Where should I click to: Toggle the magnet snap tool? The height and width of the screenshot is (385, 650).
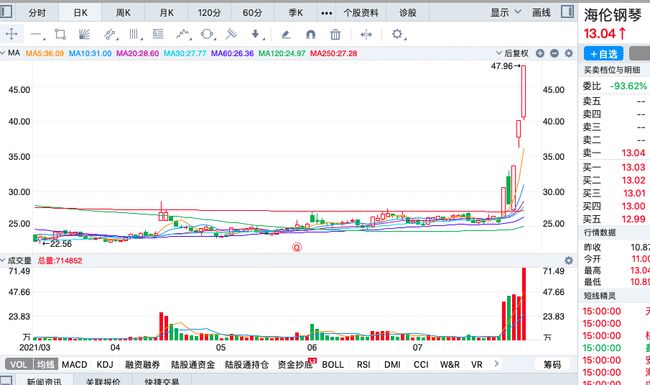310,34
